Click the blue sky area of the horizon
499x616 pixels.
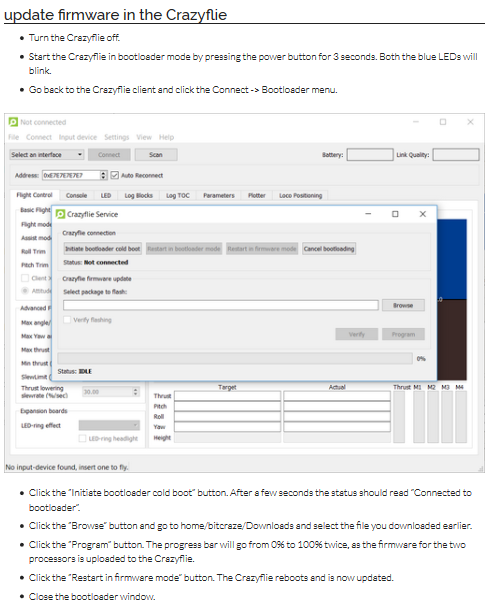[452, 259]
